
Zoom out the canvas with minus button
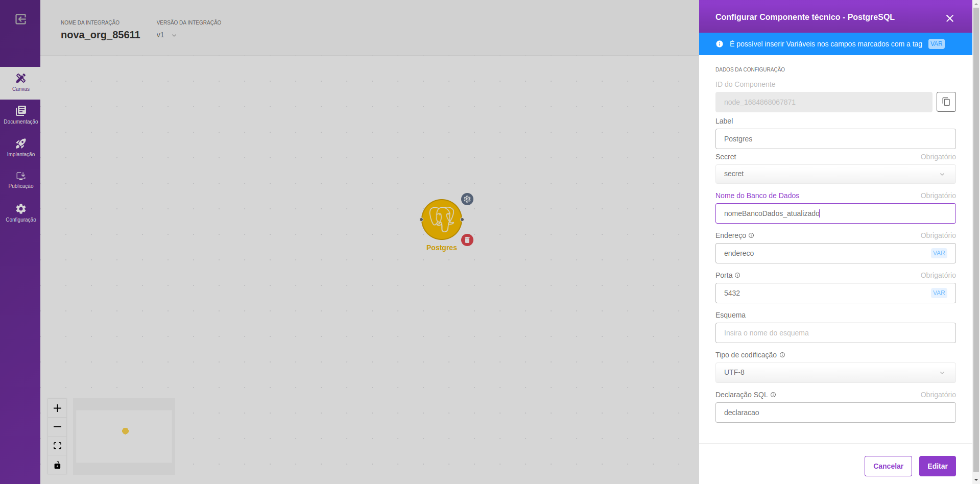tap(57, 427)
